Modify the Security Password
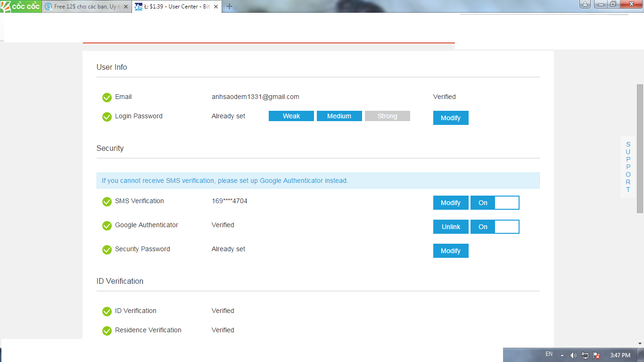Image resolution: width=644 pixels, height=362 pixels. pyautogui.click(x=451, y=251)
